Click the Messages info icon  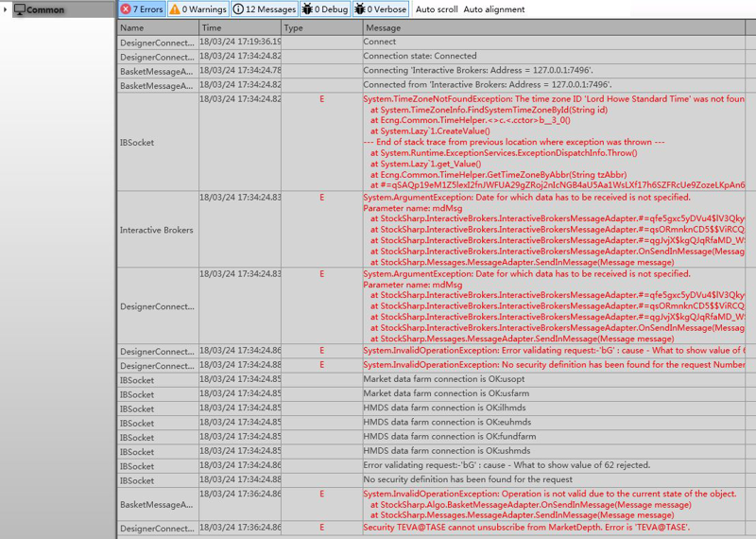239,9
